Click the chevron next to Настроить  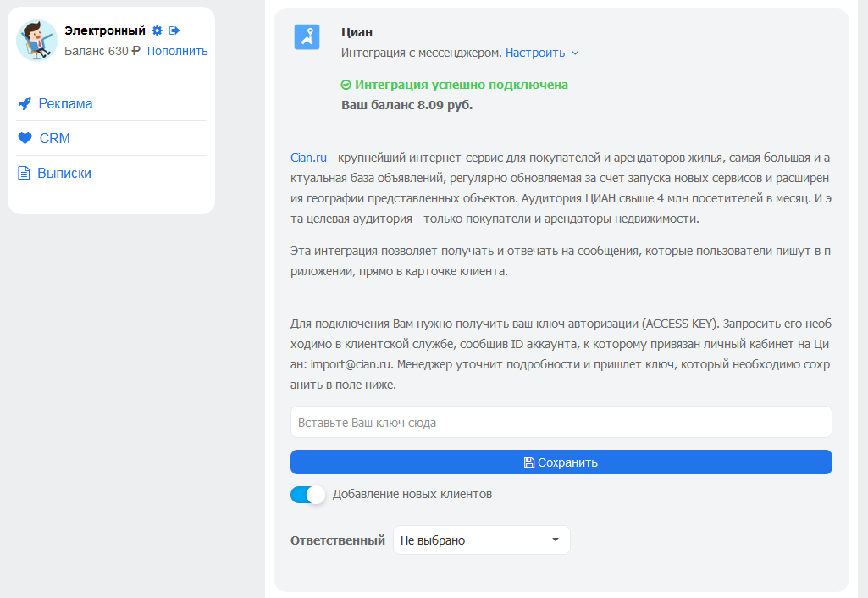coord(575,53)
